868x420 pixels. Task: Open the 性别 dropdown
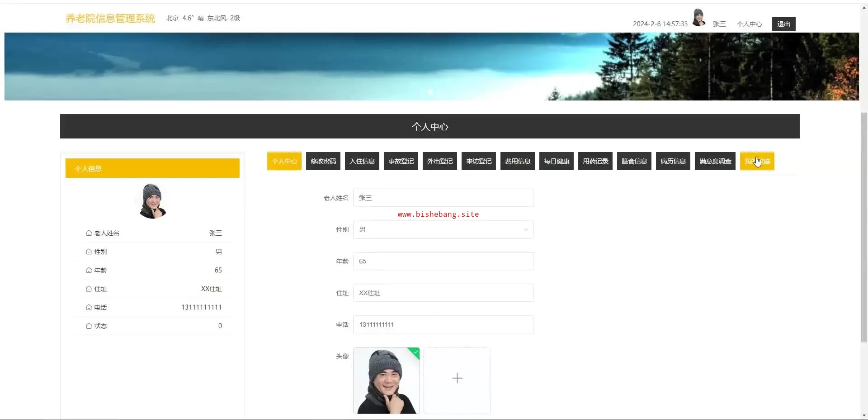pos(443,229)
